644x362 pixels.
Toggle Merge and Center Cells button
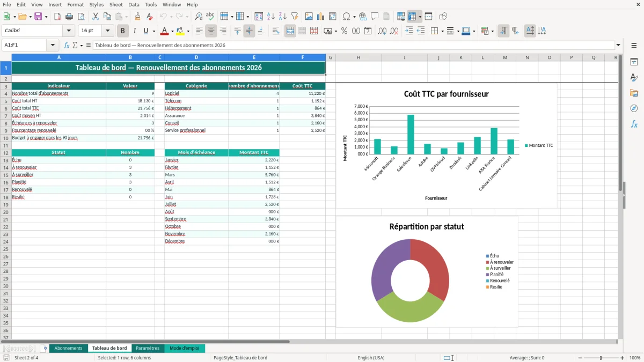[x=290, y=31]
